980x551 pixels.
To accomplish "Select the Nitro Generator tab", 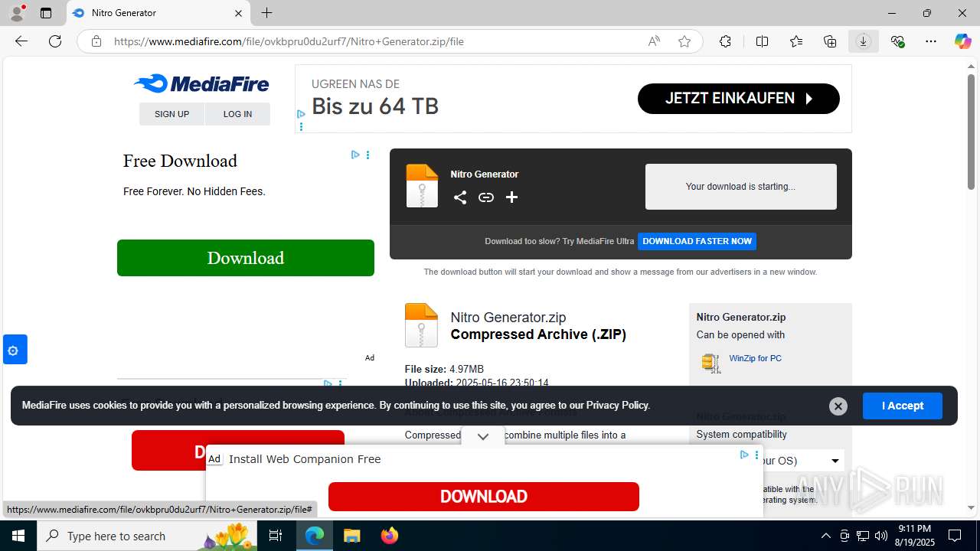I will (x=158, y=13).
